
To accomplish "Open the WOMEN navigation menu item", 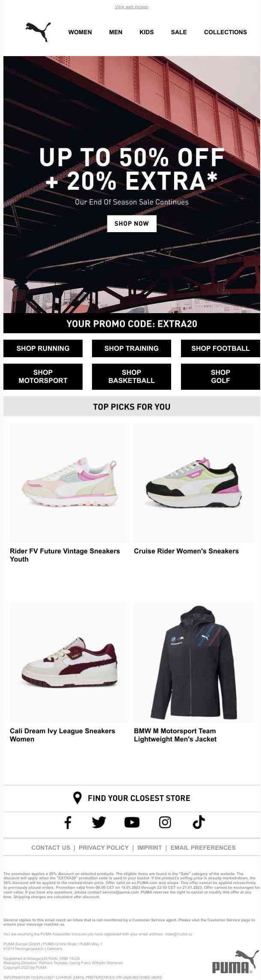I will (80, 32).
